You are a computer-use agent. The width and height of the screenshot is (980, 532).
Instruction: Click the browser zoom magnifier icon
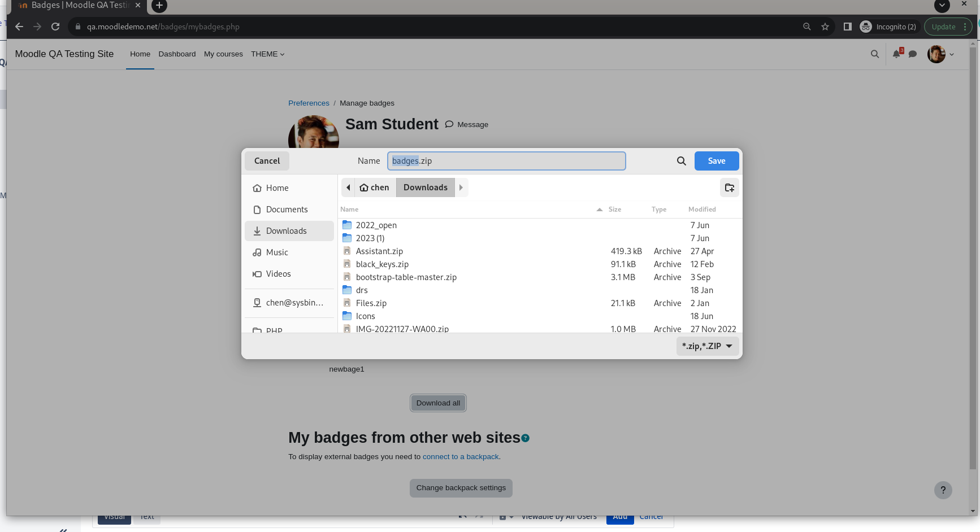[x=807, y=27]
